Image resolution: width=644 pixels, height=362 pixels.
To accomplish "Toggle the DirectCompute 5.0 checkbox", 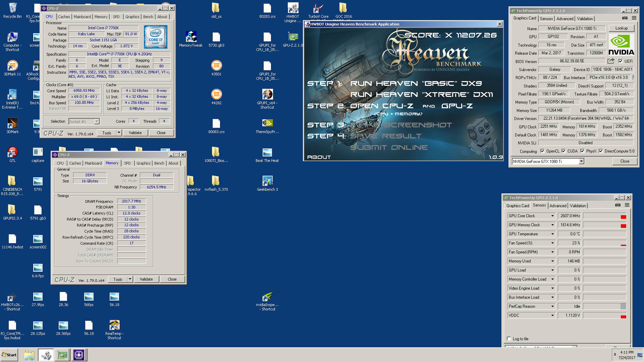I will coord(601,151).
